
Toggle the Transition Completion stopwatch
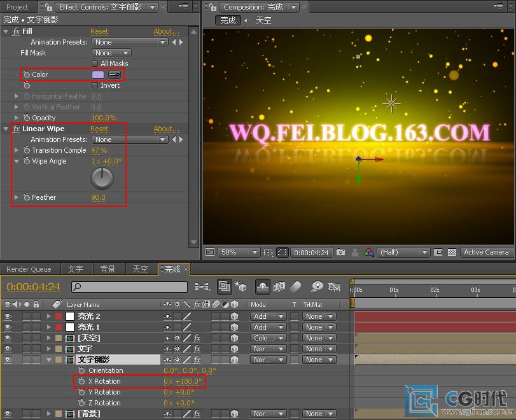point(27,150)
